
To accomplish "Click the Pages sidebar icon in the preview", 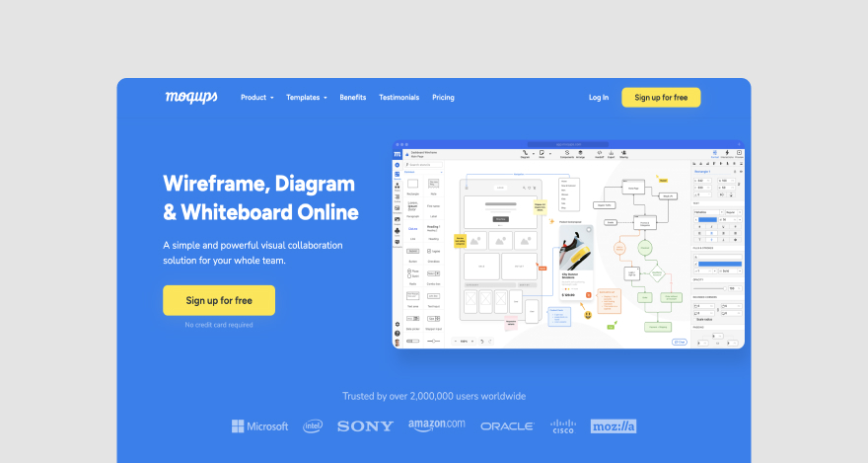I will (397, 188).
